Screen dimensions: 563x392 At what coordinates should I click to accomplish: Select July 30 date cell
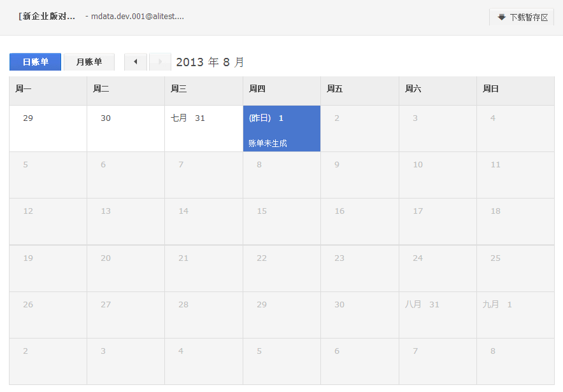point(125,129)
